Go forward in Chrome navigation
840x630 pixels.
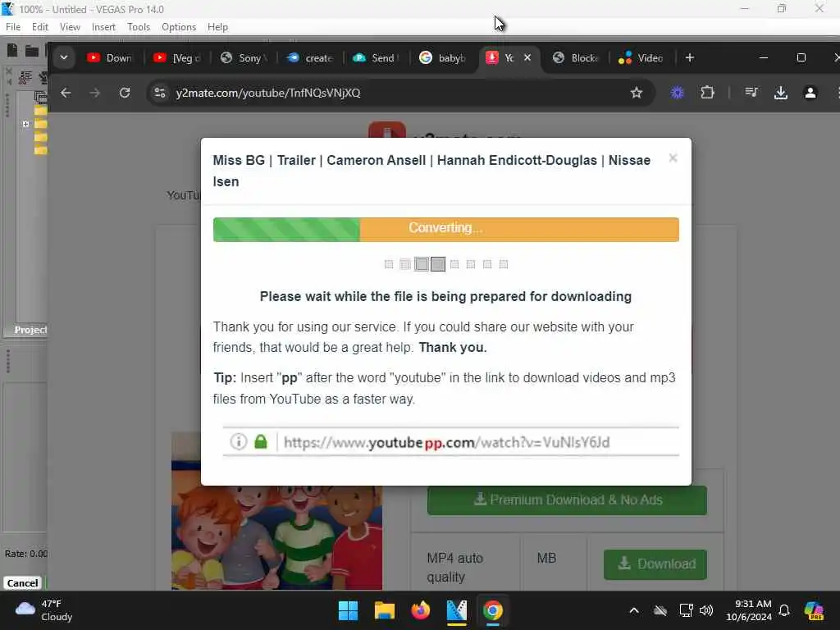click(x=95, y=94)
